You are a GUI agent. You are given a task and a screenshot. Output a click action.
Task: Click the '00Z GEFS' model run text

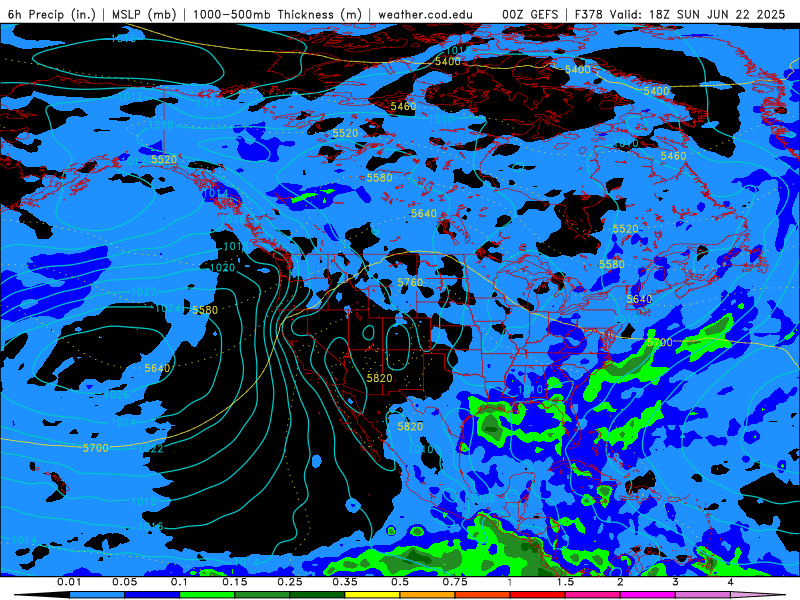530,14
